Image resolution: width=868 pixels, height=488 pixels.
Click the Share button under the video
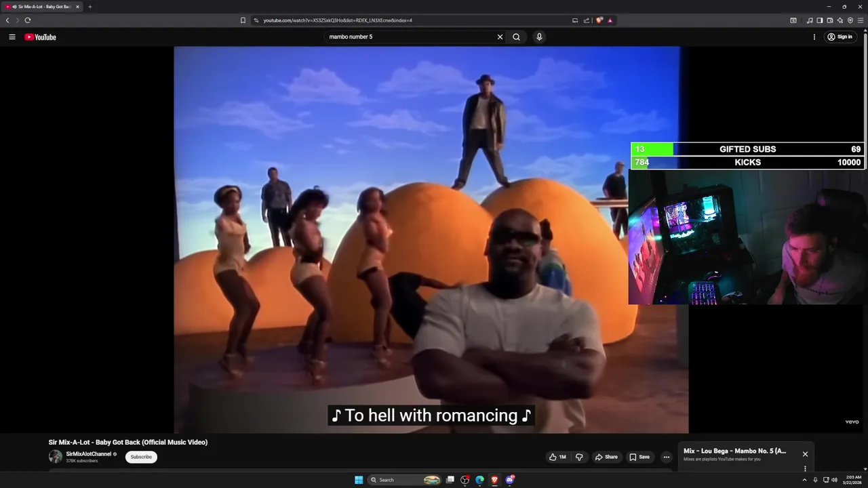pyautogui.click(x=606, y=457)
